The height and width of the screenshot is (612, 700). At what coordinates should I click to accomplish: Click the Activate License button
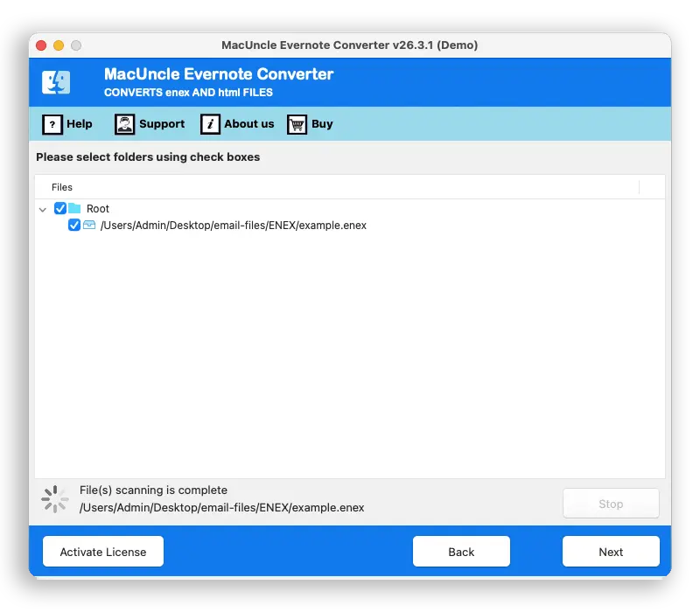pyautogui.click(x=103, y=552)
